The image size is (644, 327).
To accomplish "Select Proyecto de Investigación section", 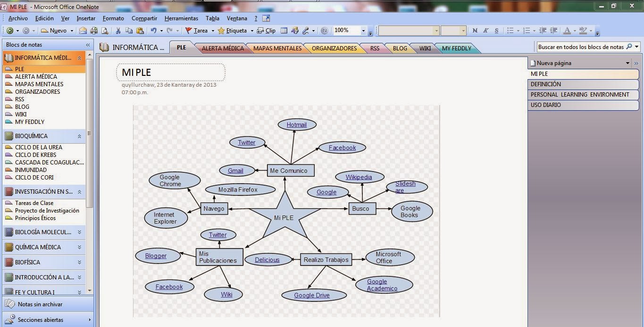I will point(47,211).
